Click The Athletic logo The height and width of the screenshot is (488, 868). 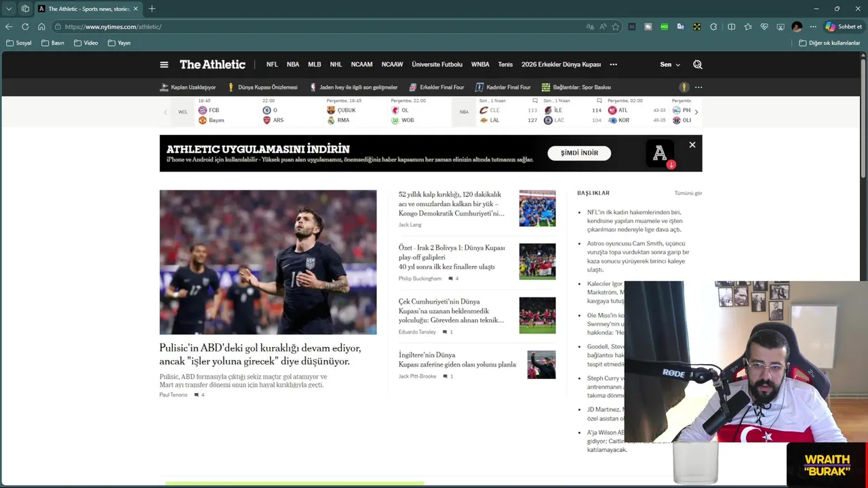tap(212, 64)
